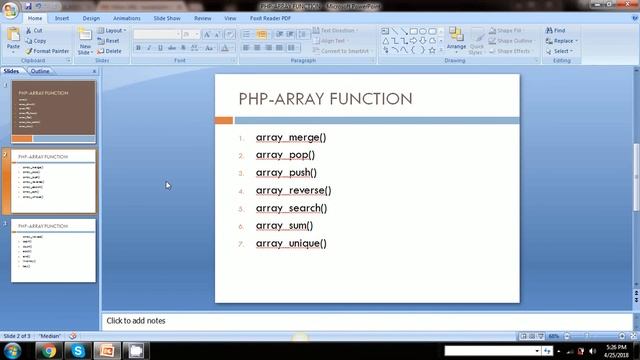Open the Design tab
The width and height of the screenshot is (640, 360).
[x=91, y=18]
